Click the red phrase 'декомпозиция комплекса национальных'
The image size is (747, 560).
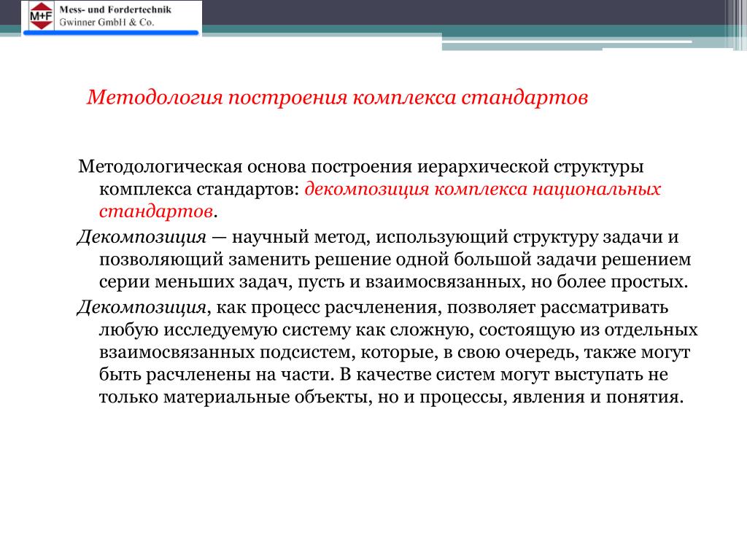[483, 190]
